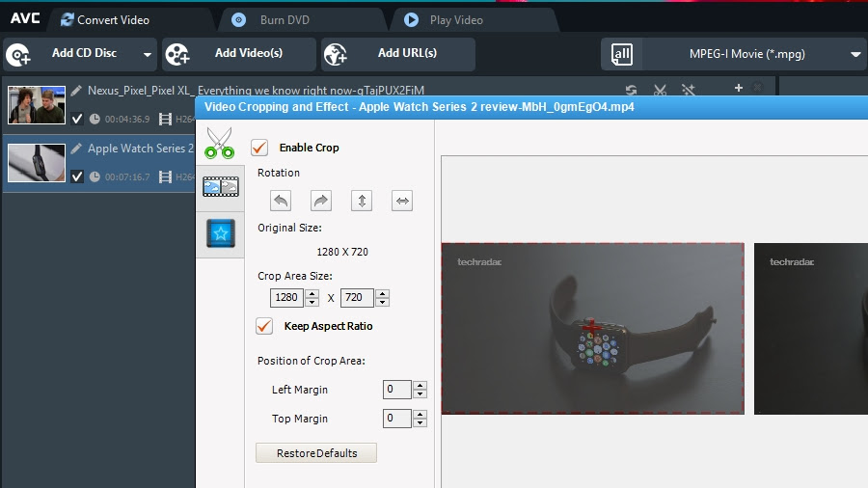Open effects wand icon on Nexus row
The width and height of the screenshot is (868, 488).
[688, 90]
